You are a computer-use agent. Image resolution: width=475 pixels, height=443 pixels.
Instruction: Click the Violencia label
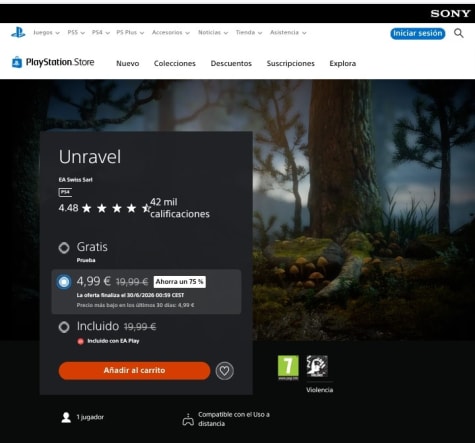pyautogui.click(x=320, y=390)
